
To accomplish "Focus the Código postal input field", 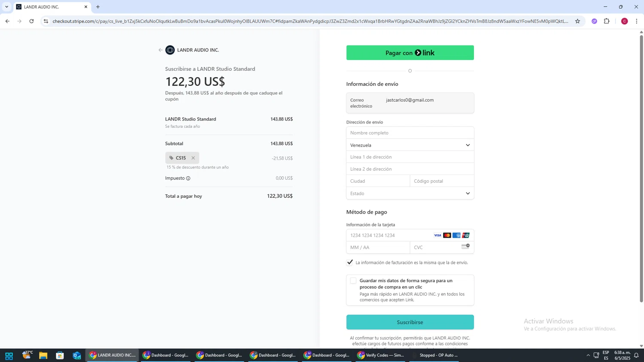I will pyautogui.click(x=442, y=181).
